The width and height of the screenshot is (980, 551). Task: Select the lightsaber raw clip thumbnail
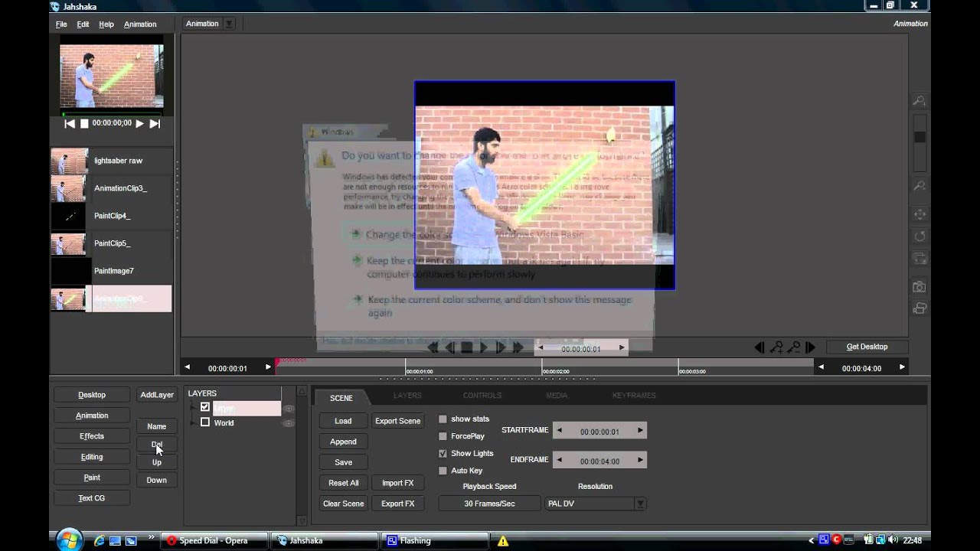coord(69,161)
